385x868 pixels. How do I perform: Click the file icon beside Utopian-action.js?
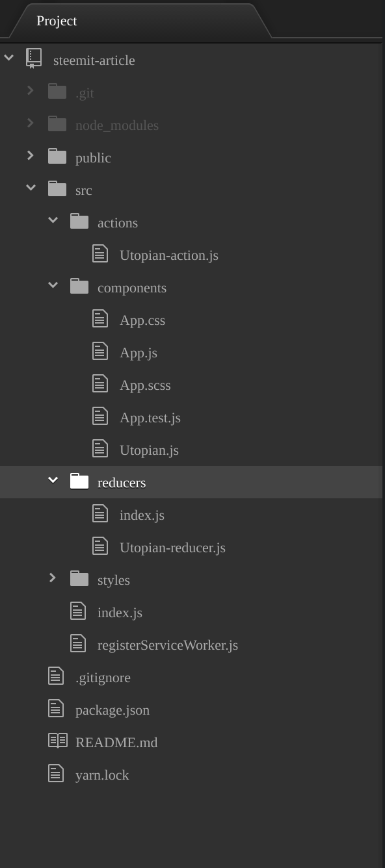(x=100, y=254)
